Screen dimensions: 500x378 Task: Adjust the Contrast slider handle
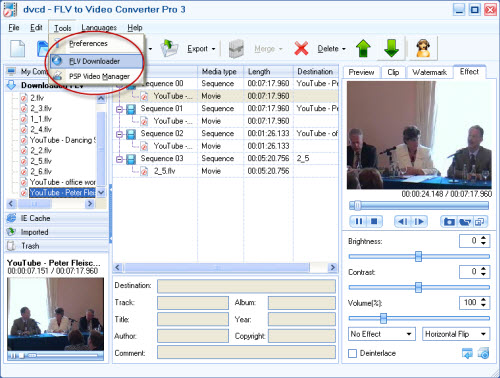418,287
